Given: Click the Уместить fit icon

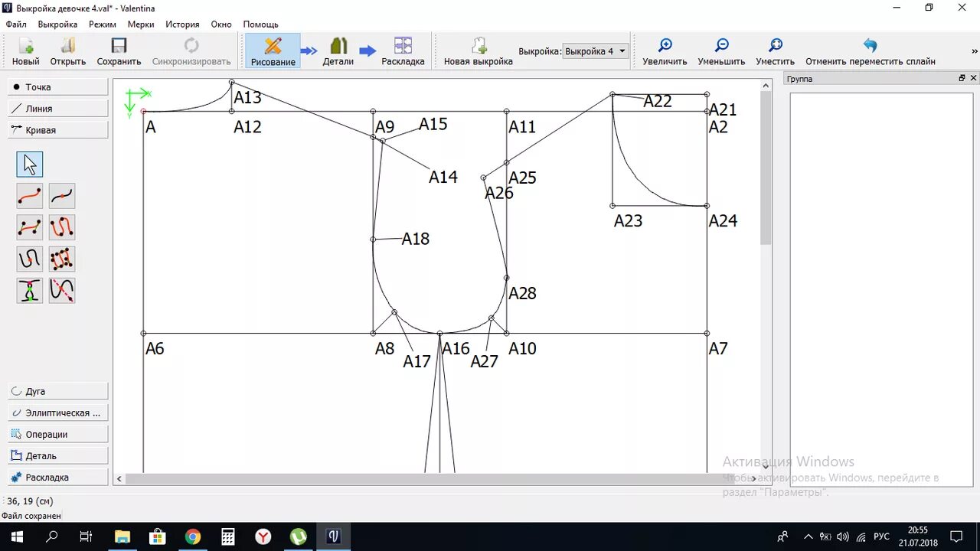Looking at the screenshot, I should click(775, 51).
